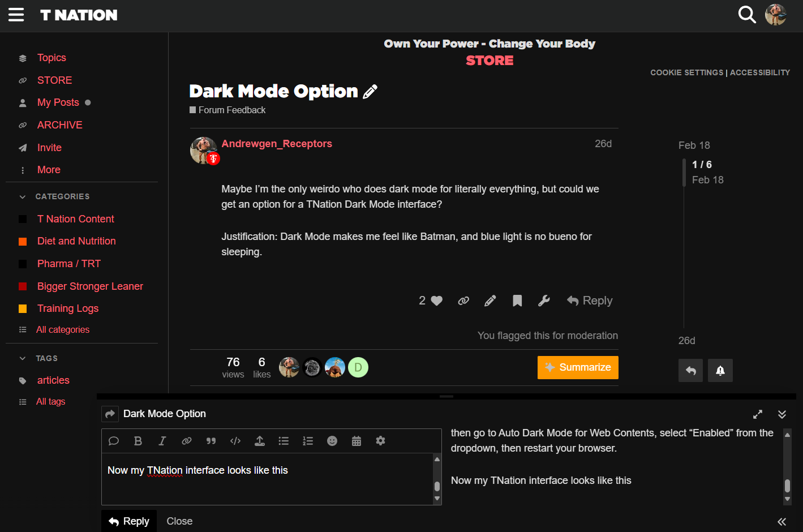Open composer options gear menu
The image size is (803, 532).
pos(381,441)
